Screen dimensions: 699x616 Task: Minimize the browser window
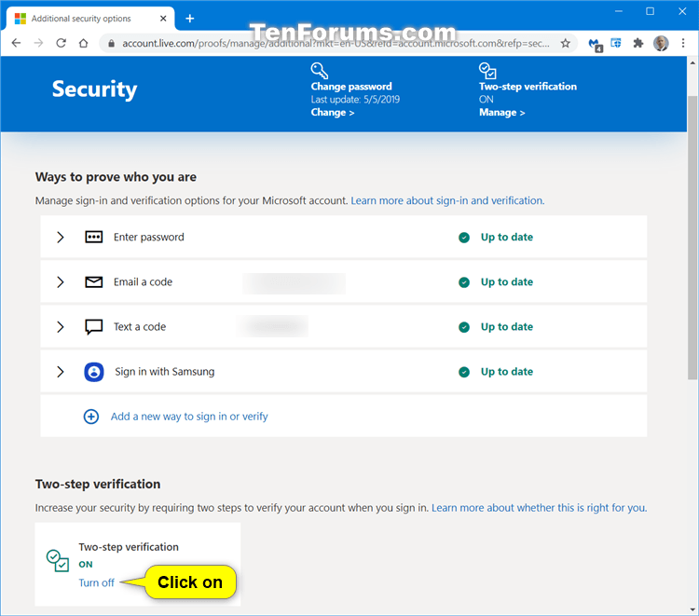[619, 11]
